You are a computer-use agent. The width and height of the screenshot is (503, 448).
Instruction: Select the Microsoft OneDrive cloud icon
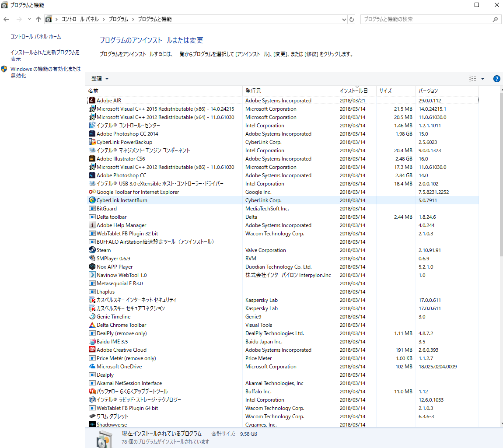click(x=92, y=367)
